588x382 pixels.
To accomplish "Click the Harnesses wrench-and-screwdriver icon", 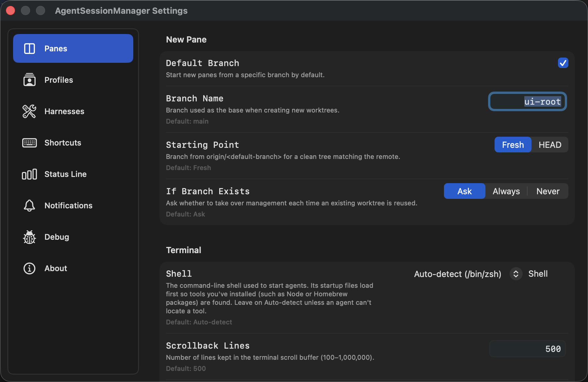I will [29, 111].
